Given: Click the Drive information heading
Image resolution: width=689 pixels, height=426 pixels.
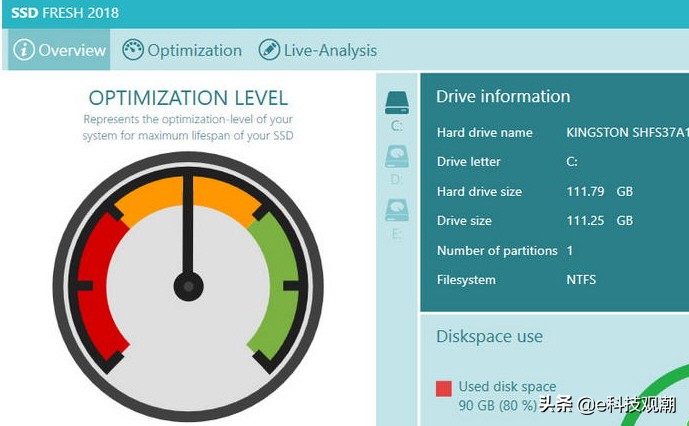Looking at the screenshot, I should coord(503,97).
